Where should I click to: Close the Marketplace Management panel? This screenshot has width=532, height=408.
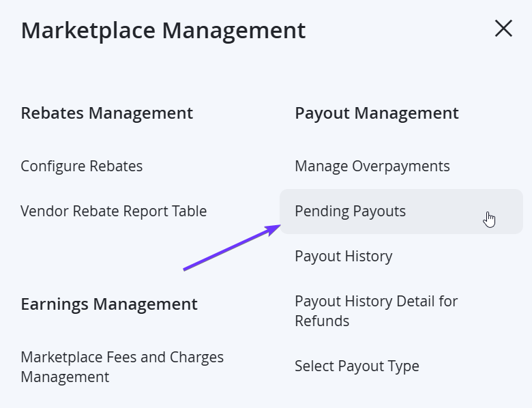pyautogui.click(x=503, y=28)
